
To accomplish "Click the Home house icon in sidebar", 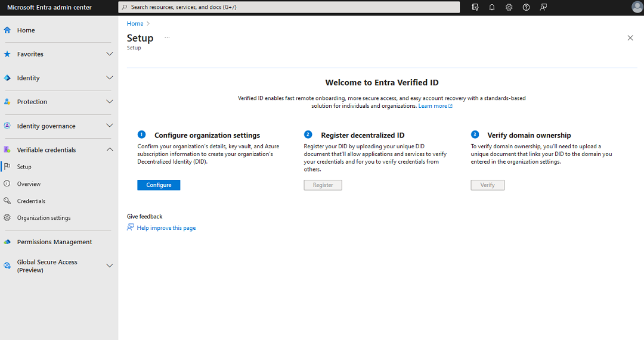I will click(7, 30).
